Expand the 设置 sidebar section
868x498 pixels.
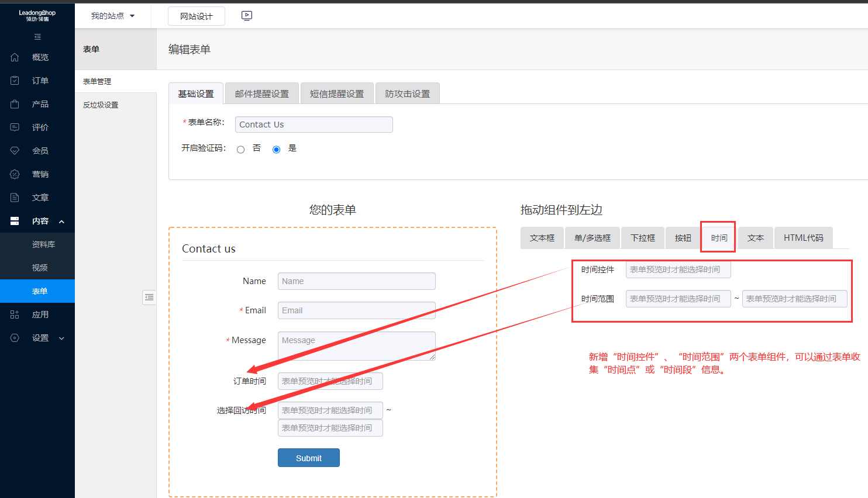(x=61, y=338)
